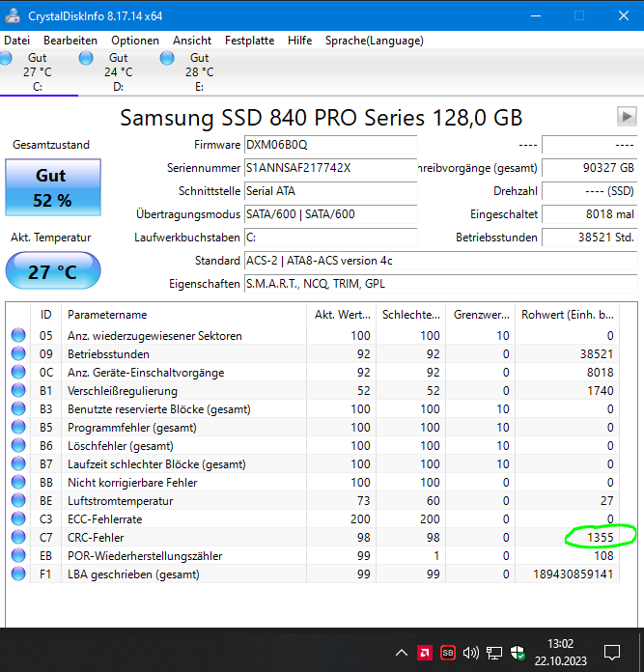Image resolution: width=644 pixels, height=672 pixels.
Task: Click the 27 °C temperature button
Action: tap(53, 271)
